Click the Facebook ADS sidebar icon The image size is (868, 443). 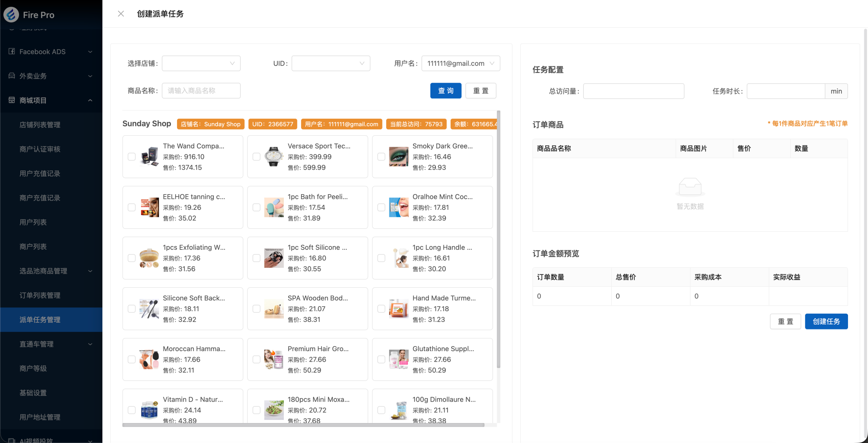coord(12,52)
